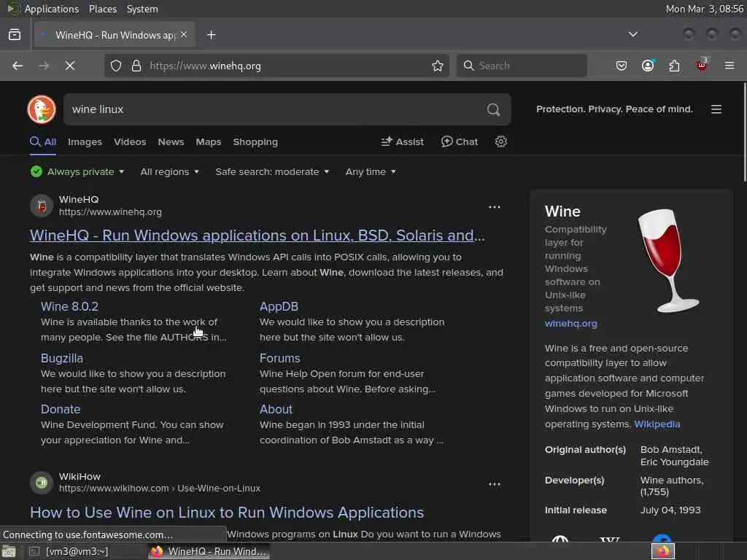Open the Bugzilla sitelink
The height and width of the screenshot is (560, 747).
coord(61,358)
